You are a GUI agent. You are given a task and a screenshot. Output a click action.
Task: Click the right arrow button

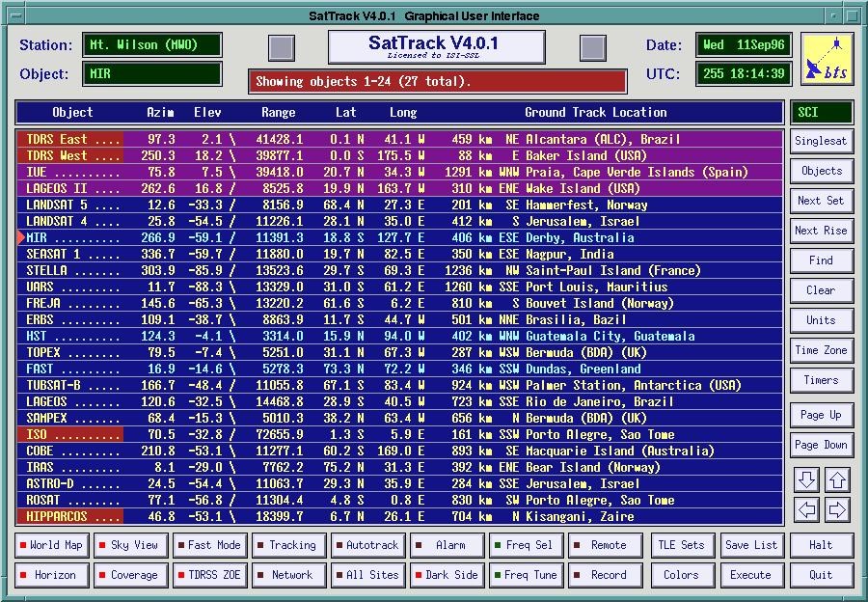point(837,509)
